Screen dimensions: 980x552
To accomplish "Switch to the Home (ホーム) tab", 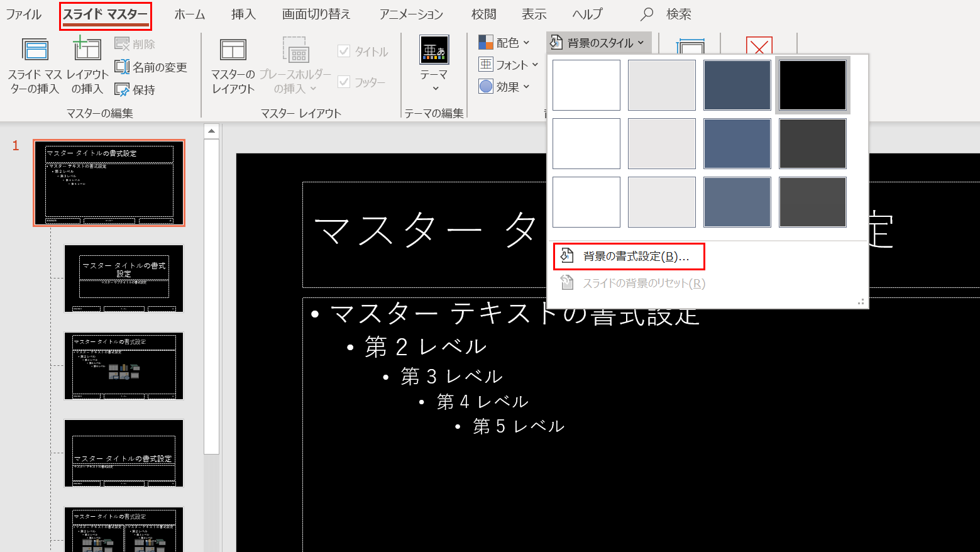I will (190, 14).
